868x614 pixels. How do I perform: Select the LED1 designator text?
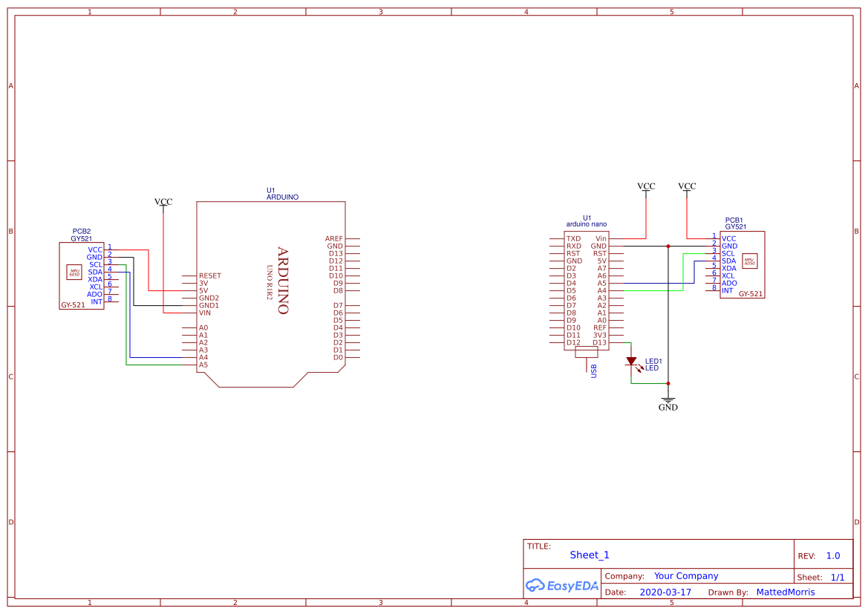tap(653, 361)
